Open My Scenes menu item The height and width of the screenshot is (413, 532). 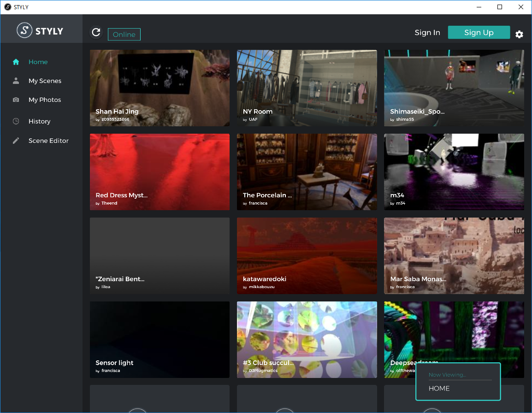[45, 81]
